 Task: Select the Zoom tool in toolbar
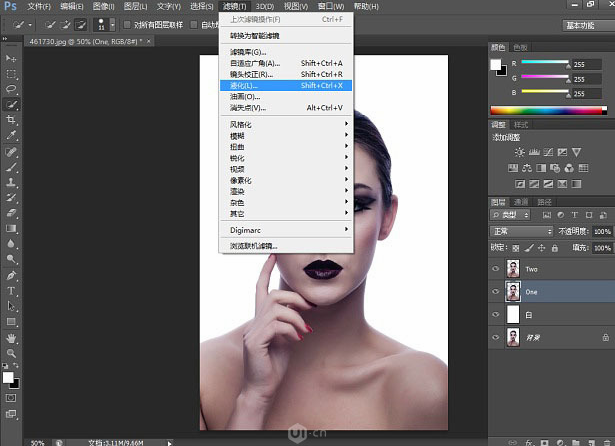tap(12, 353)
